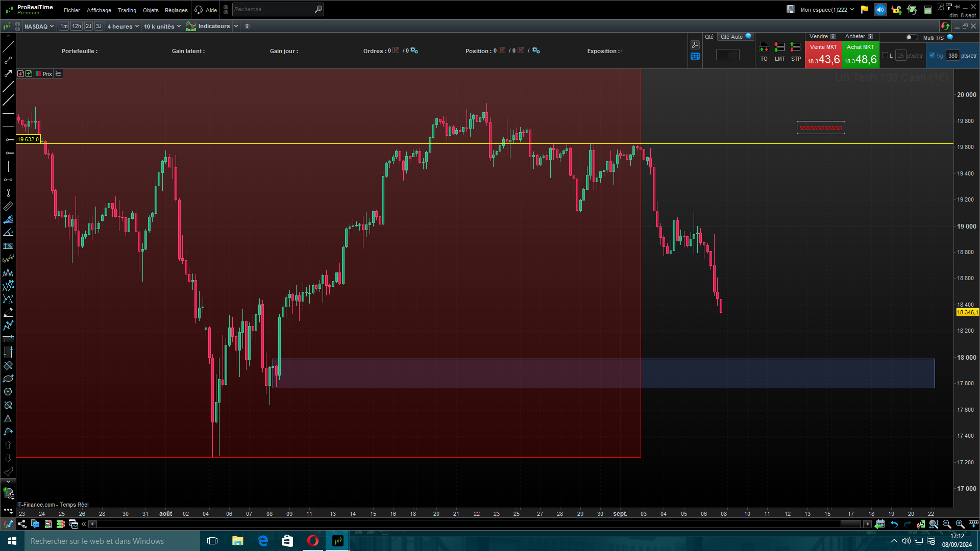
Task: Click the undo arrow in bottom toolbar
Action: tap(894, 524)
